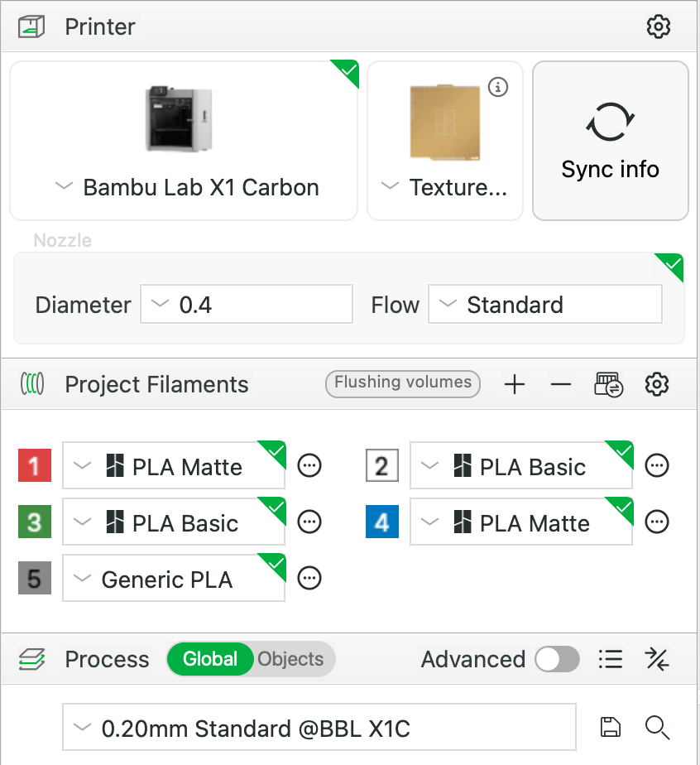The width and height of the screenshot is (700, 765).
Task: Switch to Objects process mode
Action: tap(290, 659)
